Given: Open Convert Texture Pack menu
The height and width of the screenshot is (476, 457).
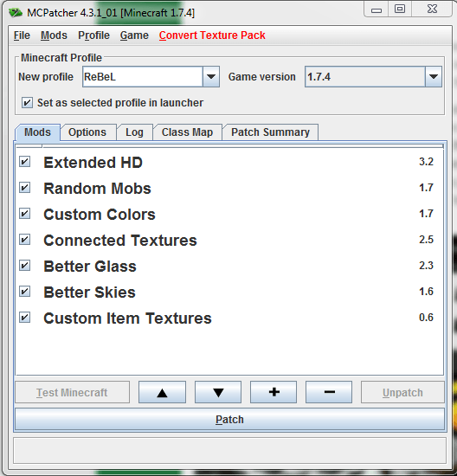Looking at the screenshot, I should point(212,35).
